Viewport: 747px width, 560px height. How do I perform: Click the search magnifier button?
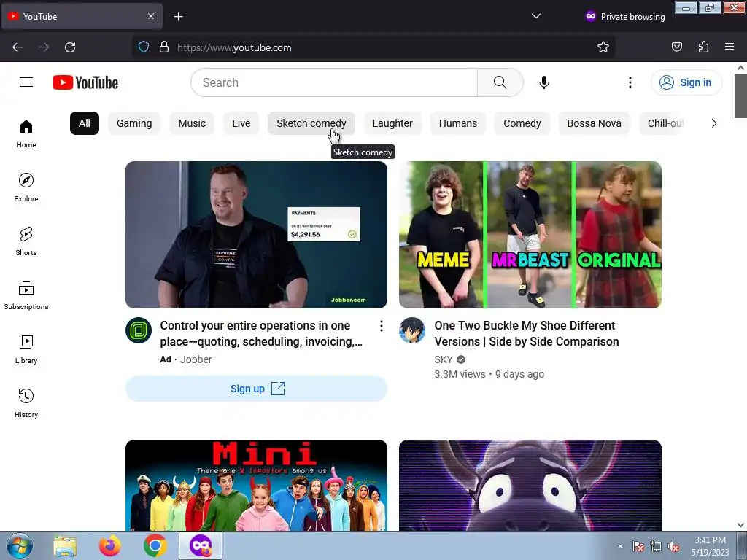(x=500, y=82)
